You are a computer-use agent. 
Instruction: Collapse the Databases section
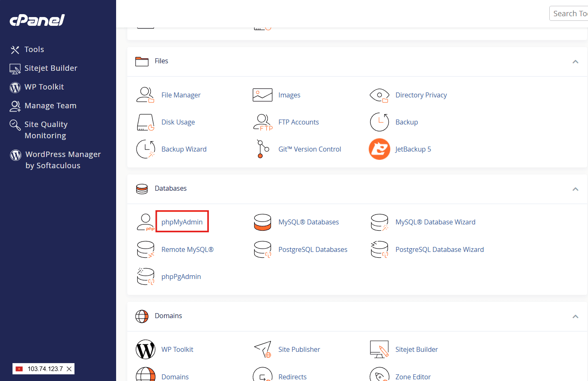pos(576,189)
